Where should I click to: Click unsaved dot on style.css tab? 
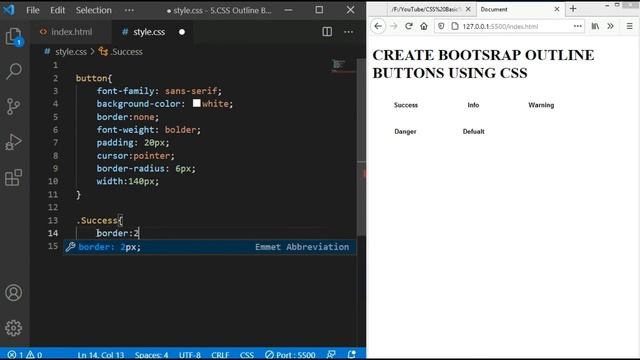[182, 32]
